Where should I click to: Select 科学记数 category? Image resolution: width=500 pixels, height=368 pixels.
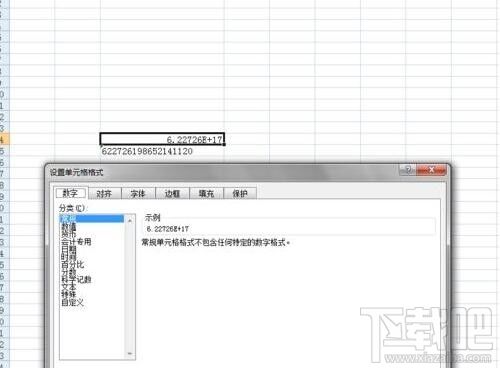pyautogui.click(x=76, y=279)
